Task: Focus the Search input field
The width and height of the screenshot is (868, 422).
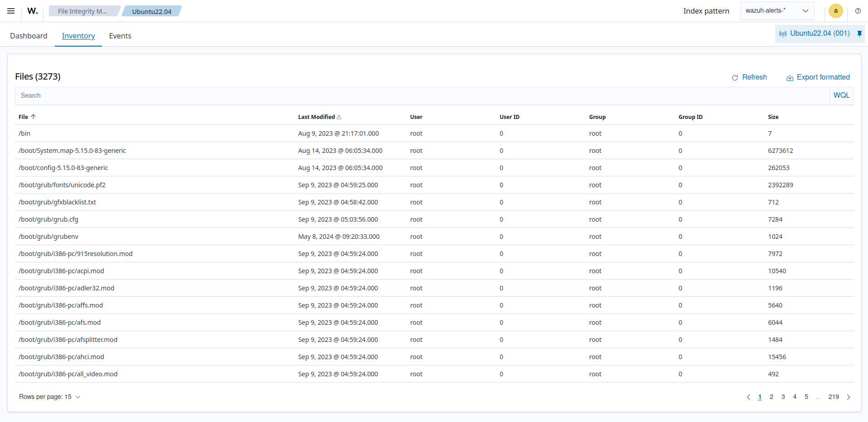Action: pyautogui.click(x=421, y=95)
